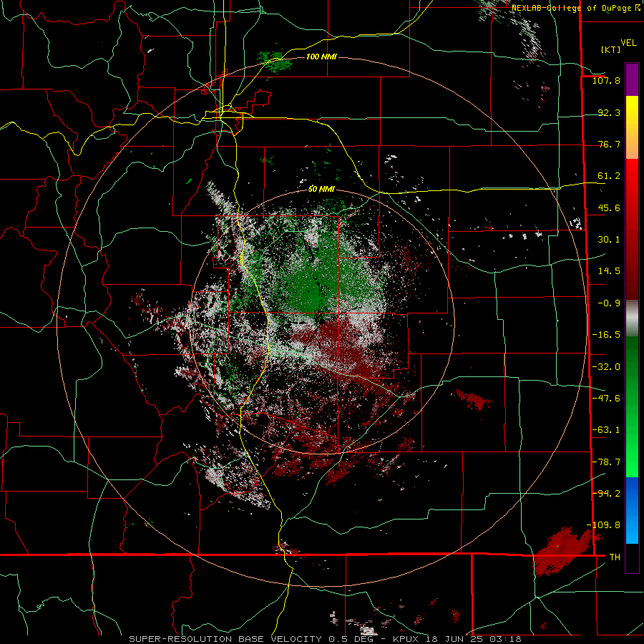Click the -109.8 scale value
Viewport: 644px width, 644px height.
click(x=603, y=525)
